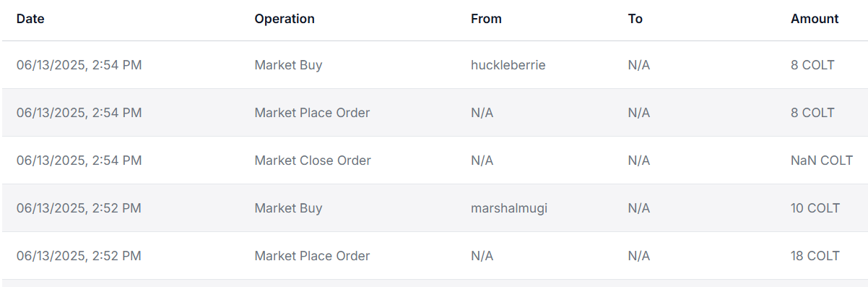This screenshot has height=287, width=868.
Task: Click the Operation column header
Action: 285,19
